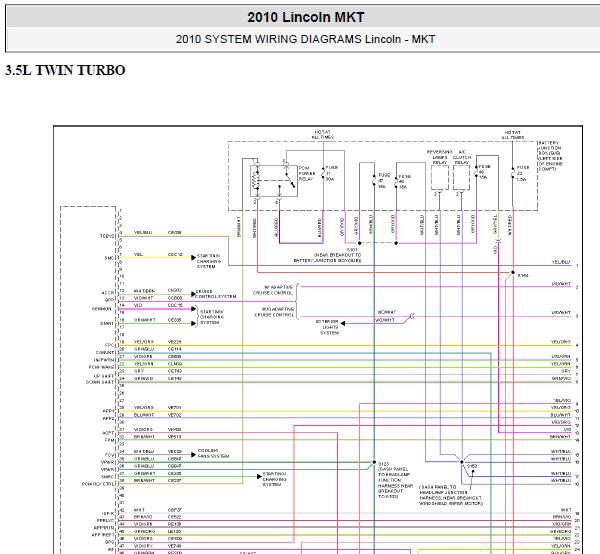The image size is (600, 554).
Task: Click 2010 System Wiring Diagrams subtitle
Action: (x=305, y=39)
